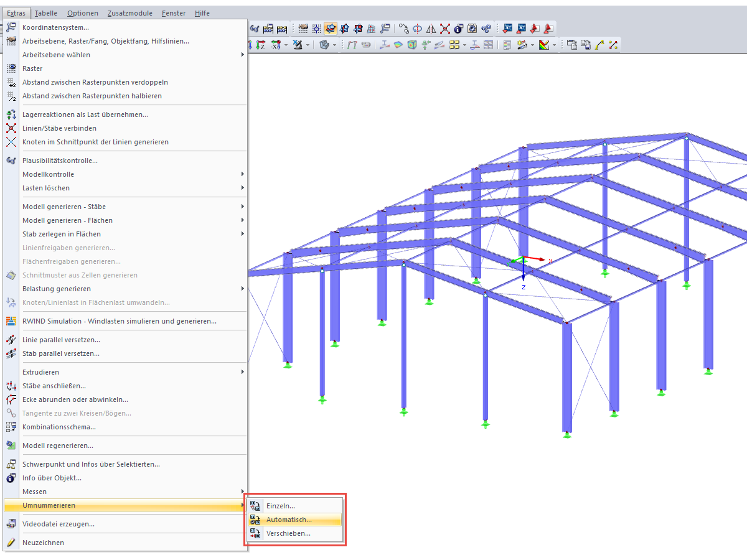Click the Plausibilitätskontrolle menu icon
This screenshot has width=747, height=560.
pyautogui.click(x=11, y=161)
